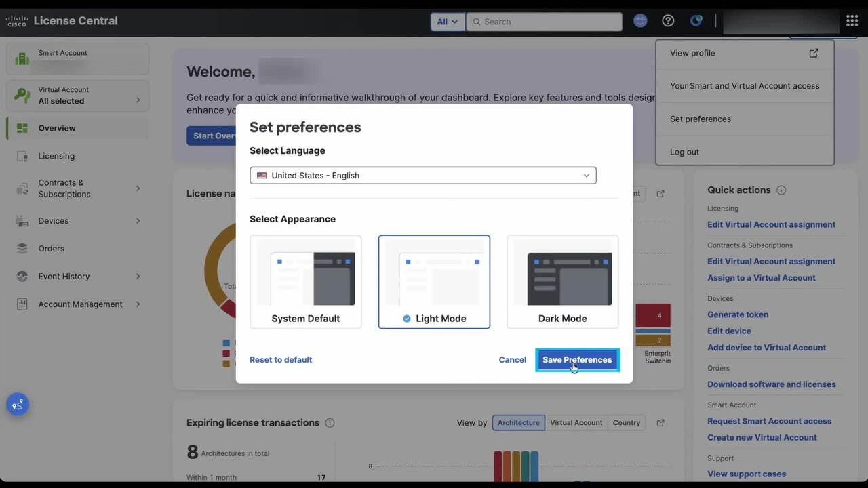Select Dark Mode appearance option

[562, 282]
